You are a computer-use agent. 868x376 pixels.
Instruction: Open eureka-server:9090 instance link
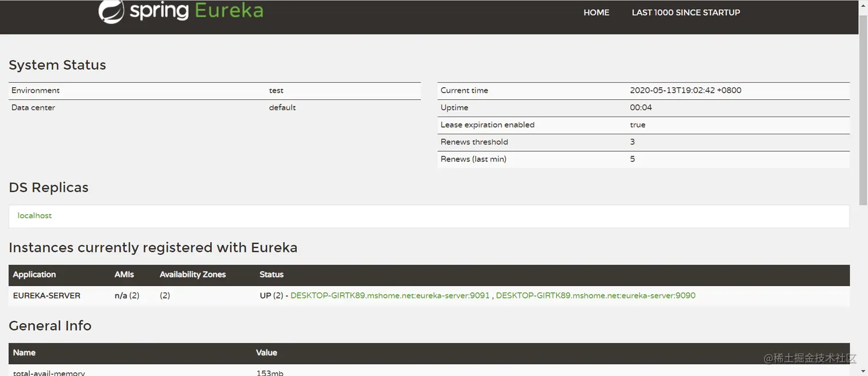[595, 296]
